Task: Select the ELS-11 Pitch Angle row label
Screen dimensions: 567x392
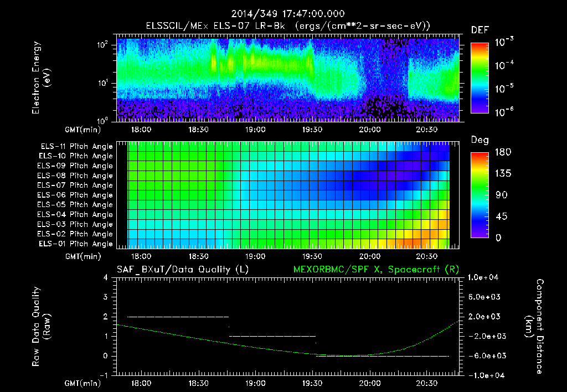Action: 76,147
